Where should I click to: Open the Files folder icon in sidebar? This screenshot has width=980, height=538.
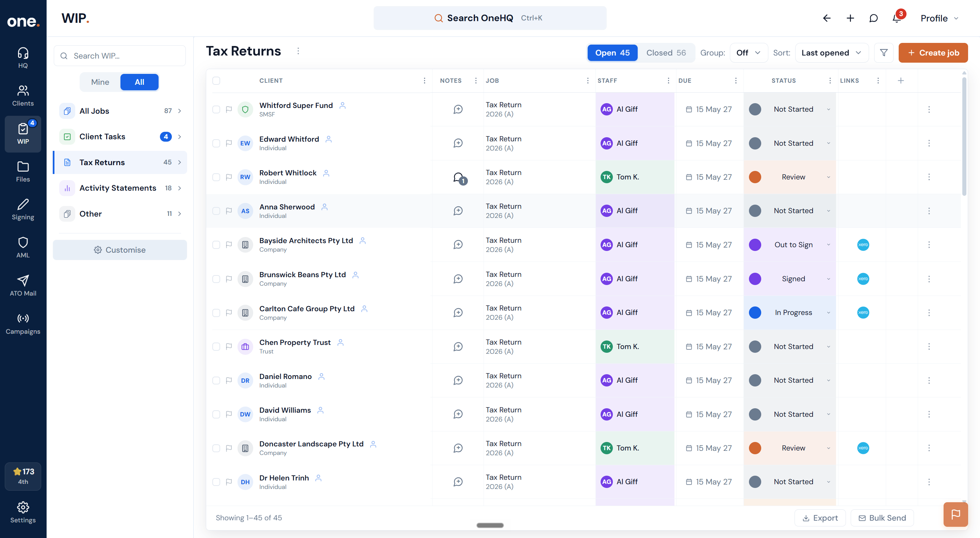pyautogui.click(x=23, y=172)
